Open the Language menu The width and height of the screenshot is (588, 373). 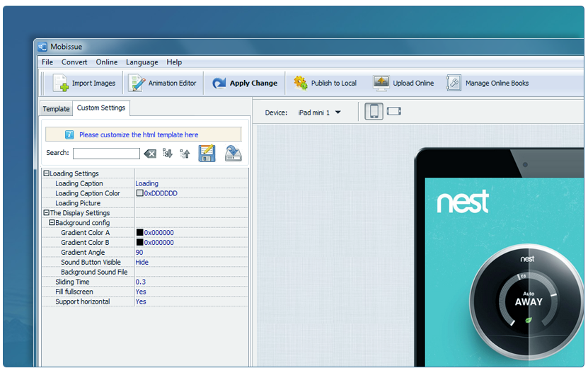142,62
